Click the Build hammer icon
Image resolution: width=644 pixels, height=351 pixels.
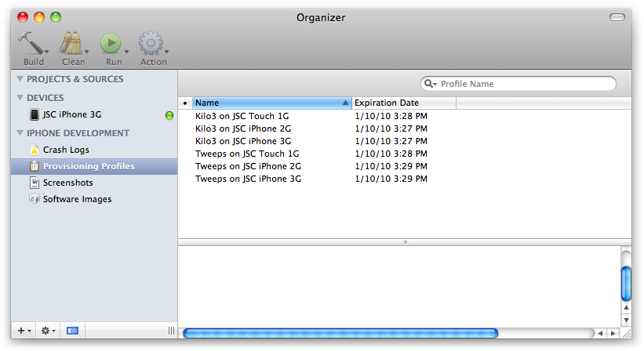pyautogui.click(x=31, y=44)
